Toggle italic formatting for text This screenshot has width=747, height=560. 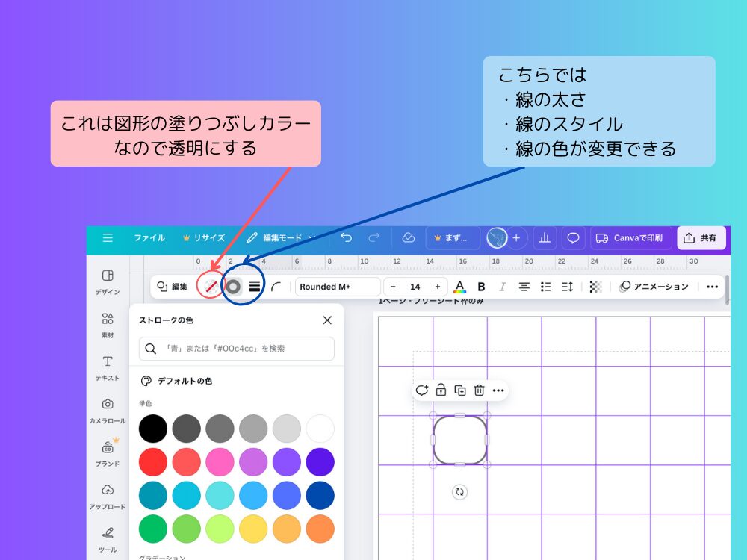tap(502, 286)
